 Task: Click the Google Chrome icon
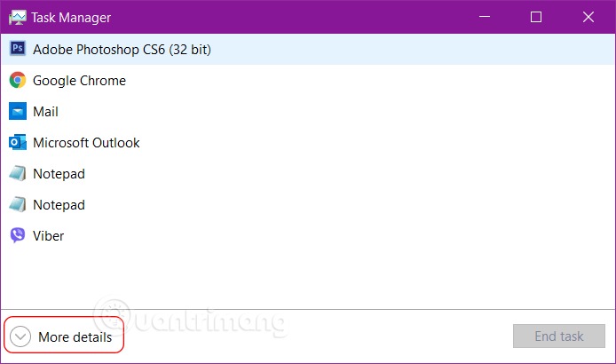coord(18,80)
